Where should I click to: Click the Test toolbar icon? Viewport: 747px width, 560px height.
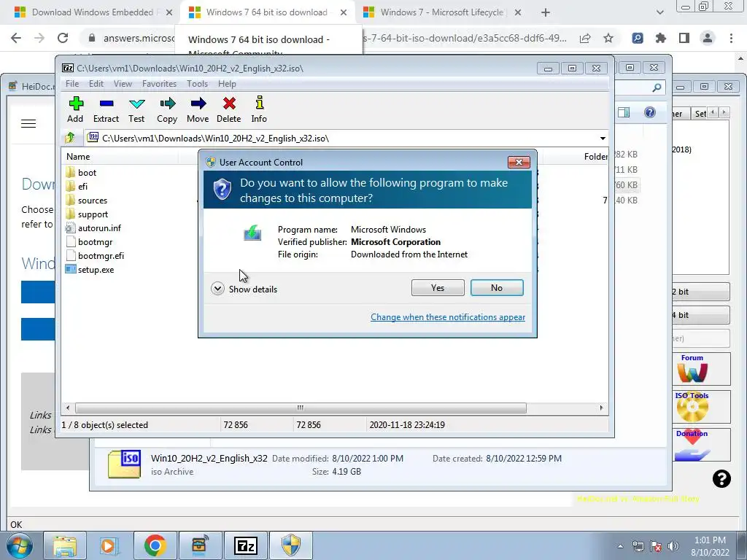(136, 109)
